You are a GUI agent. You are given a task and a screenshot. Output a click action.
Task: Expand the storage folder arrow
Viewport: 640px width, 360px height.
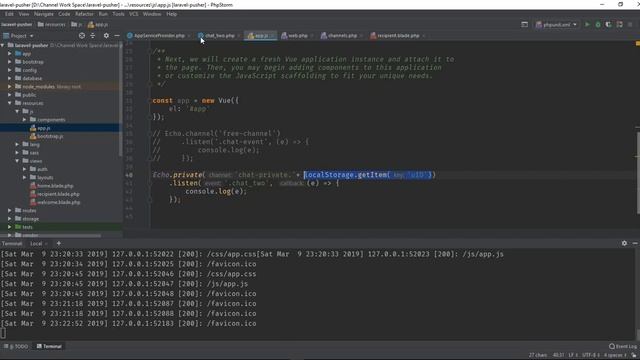[10, 219]
